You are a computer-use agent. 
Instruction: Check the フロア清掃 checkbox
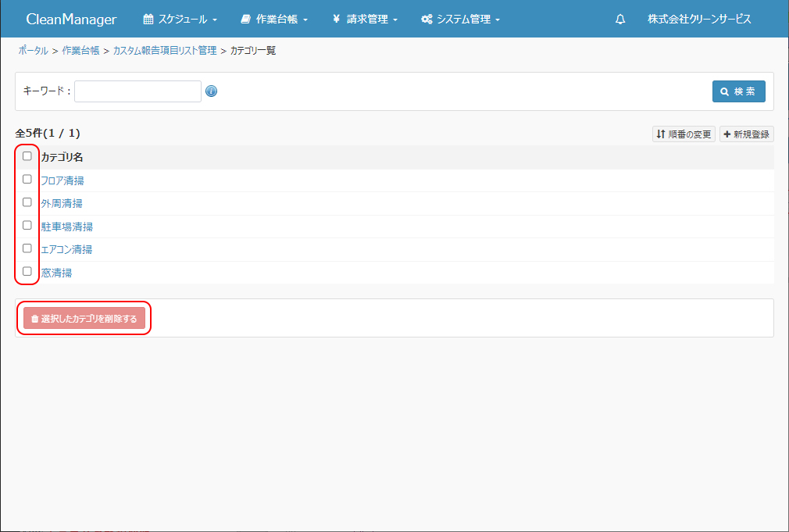click(x=27, y=179)
